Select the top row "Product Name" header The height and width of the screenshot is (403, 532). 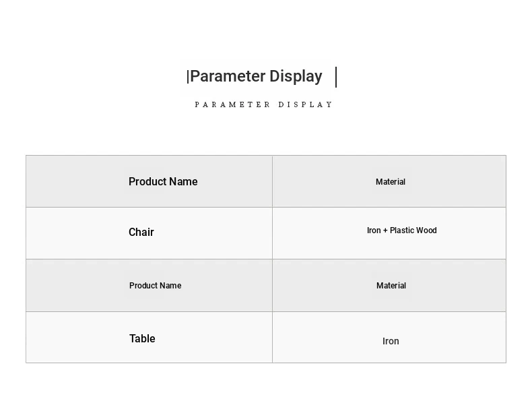(x=163, y=181)
